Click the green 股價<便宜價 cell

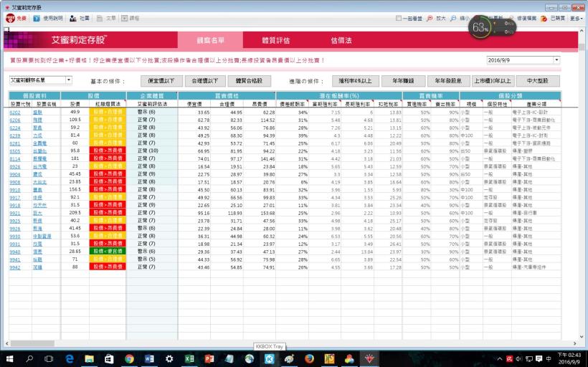(108, 251)
